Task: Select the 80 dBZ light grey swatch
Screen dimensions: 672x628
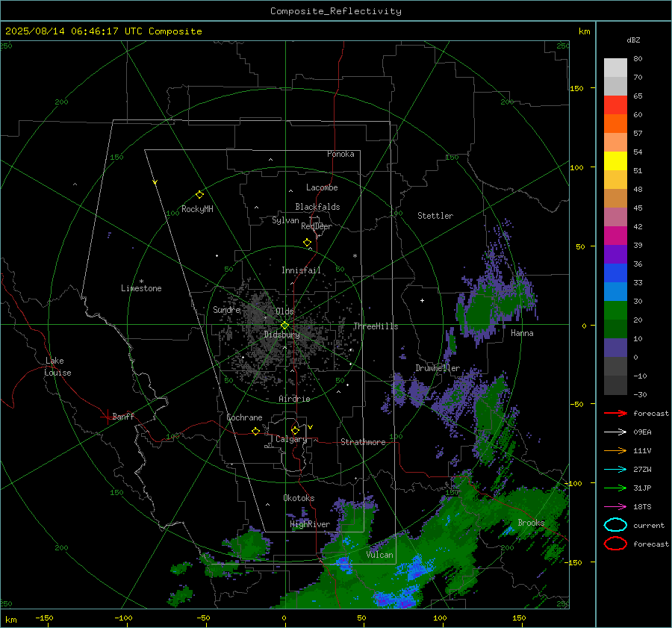Action: (x=615, y=67)
